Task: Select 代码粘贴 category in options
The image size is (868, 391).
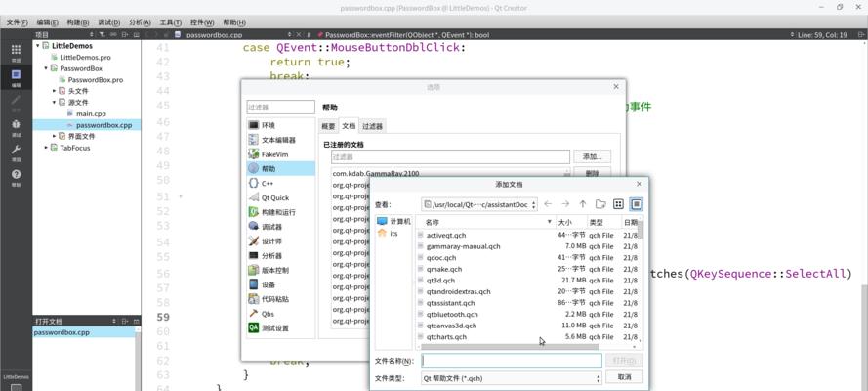Action: coord(280,298)
